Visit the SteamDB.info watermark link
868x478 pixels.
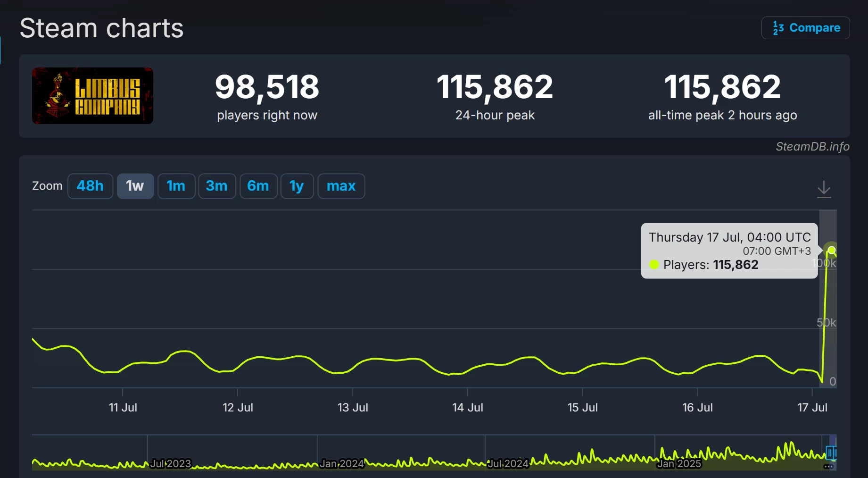[812, 147]
